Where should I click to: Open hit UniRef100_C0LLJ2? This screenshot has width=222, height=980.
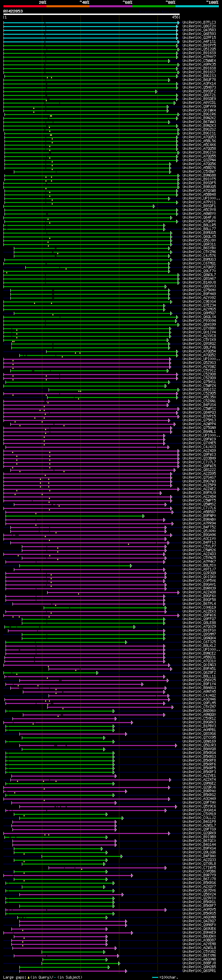tap(199, 818)
